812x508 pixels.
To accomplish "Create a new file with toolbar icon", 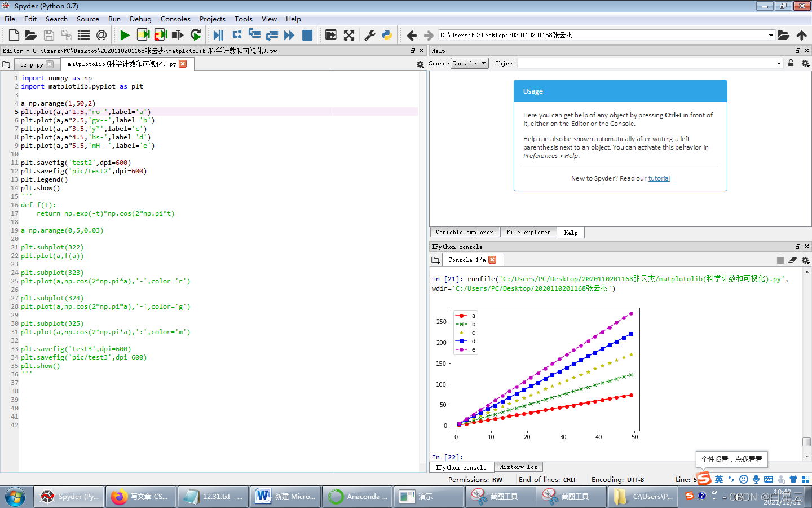I will (x=14, y=35).
